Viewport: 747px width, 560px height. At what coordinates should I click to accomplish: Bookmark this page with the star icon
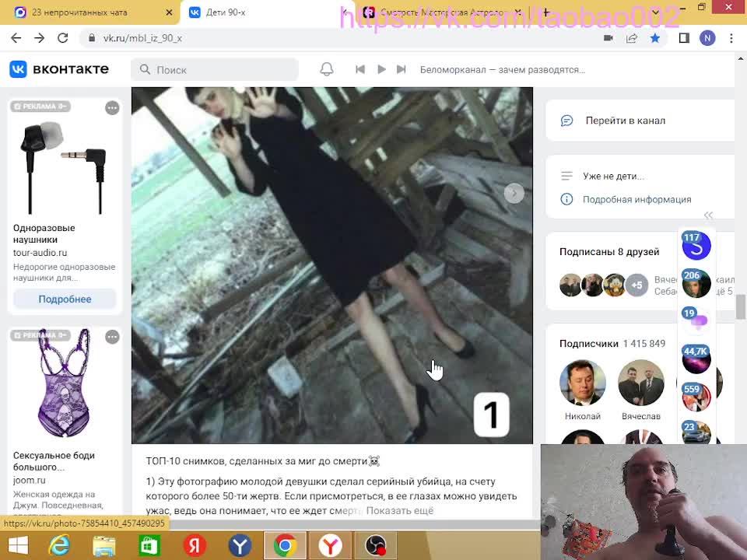655,38
